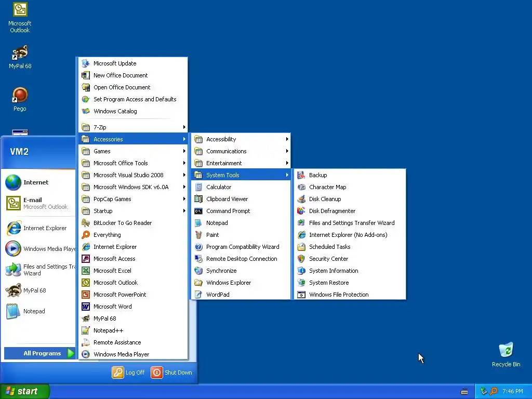532x399 pixels.
Task: Expand the 7-Zip submenu arrow
Action: click(x=184, y=127)
